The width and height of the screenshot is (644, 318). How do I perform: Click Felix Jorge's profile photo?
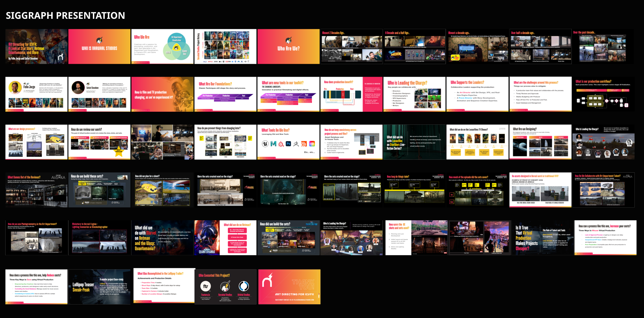[15, 88]
